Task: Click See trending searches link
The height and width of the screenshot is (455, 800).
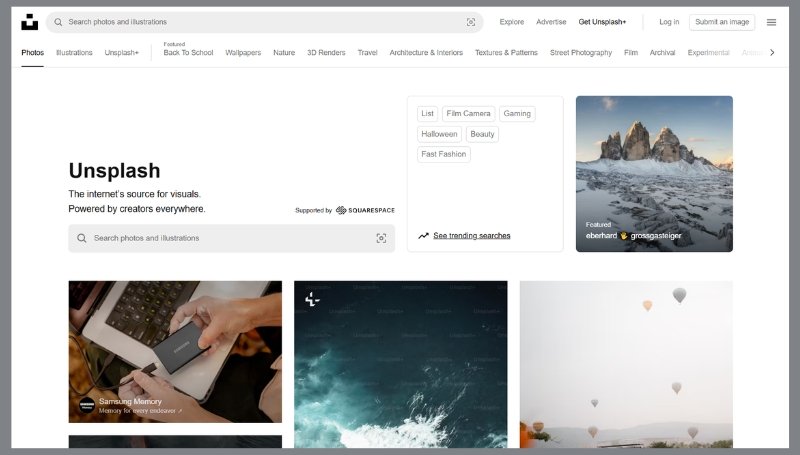Action: pyautogui.click(x=472, y=236)
